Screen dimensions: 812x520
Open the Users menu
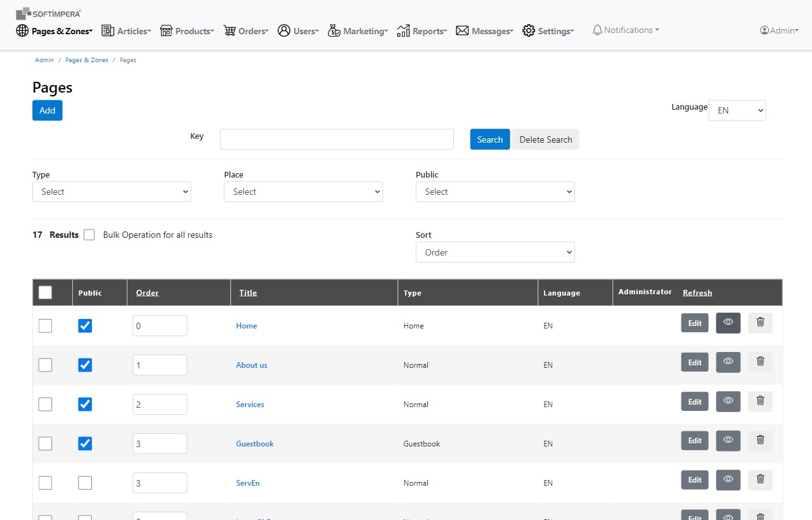tap(298, 30)
